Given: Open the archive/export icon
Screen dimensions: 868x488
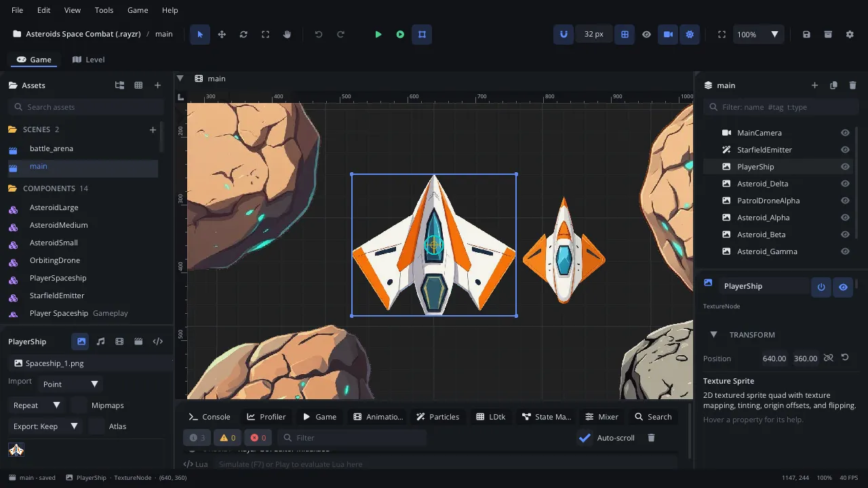Looking at the screenshot, I should click(x=828, y=35).
